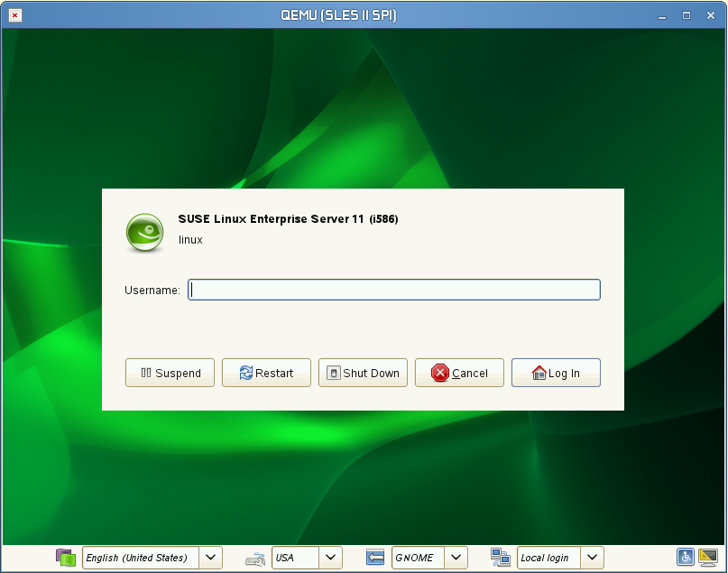The width and height of the screenshot is (728, 573).
Task: Click the keyboard layout icon
Action: (254, 559)
